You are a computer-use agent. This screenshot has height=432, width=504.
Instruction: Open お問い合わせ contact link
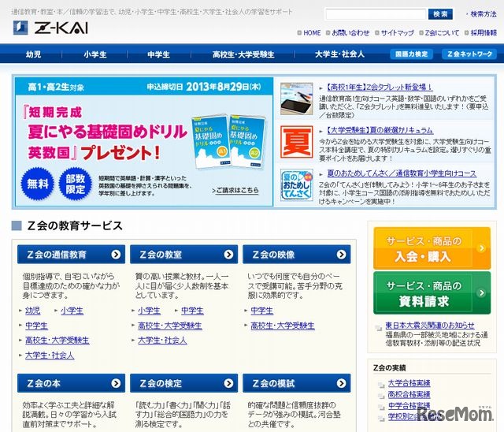[x=350, y=33]
